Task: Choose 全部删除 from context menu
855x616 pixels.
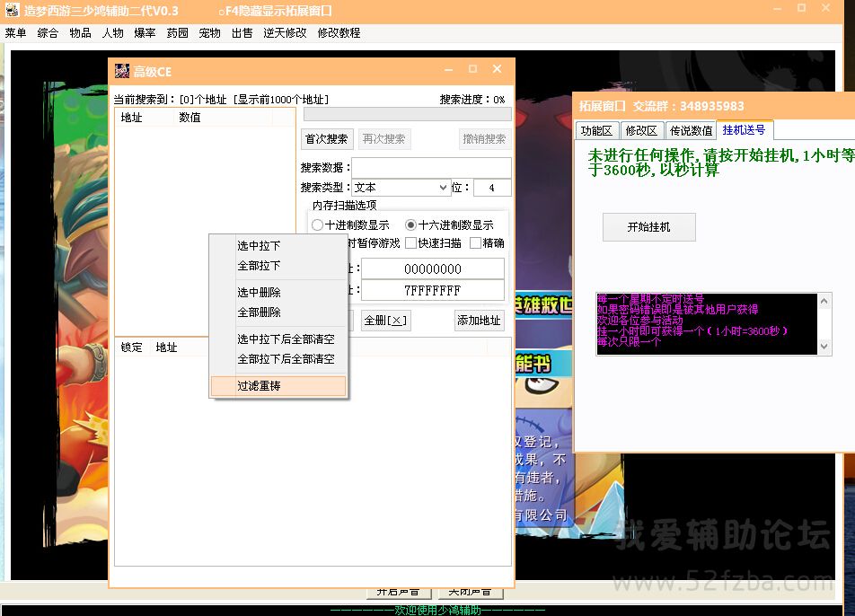Action: tap(278, 312)
